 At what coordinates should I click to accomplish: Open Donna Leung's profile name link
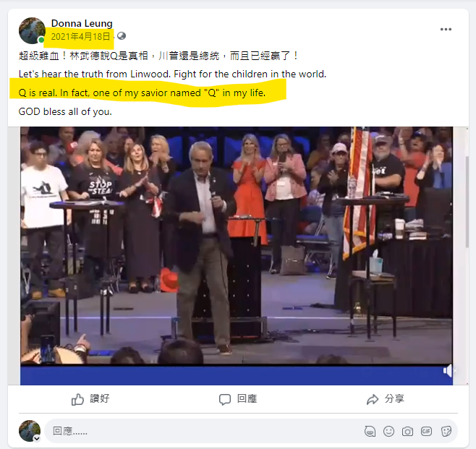coord(82,23)
